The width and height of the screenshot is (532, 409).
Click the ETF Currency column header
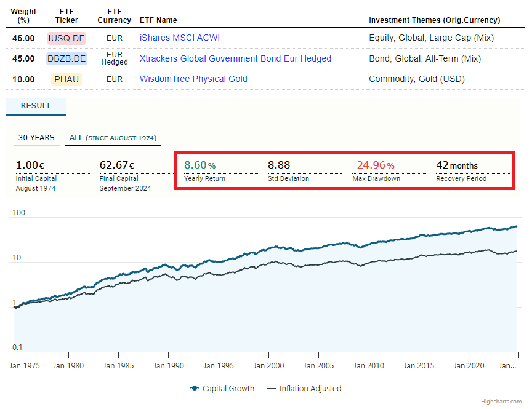coord(115,15)
